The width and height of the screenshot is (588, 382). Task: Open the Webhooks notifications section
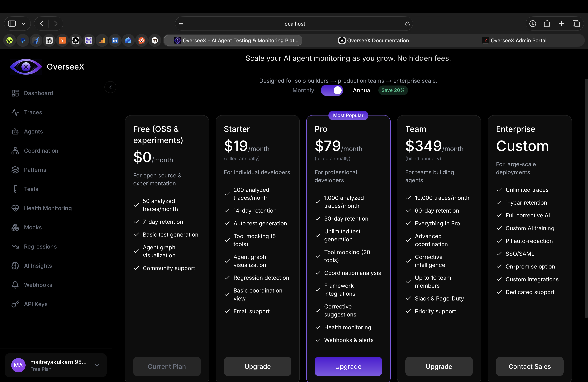coord(38,285)
